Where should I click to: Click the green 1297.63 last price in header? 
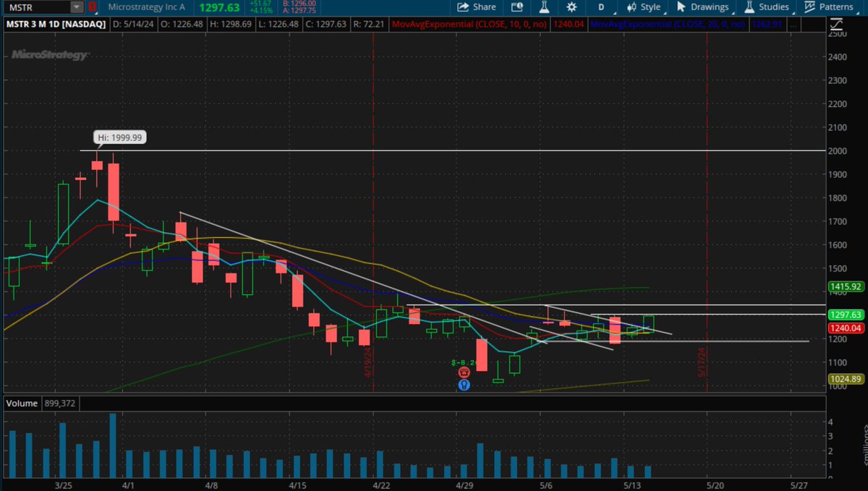218,7
